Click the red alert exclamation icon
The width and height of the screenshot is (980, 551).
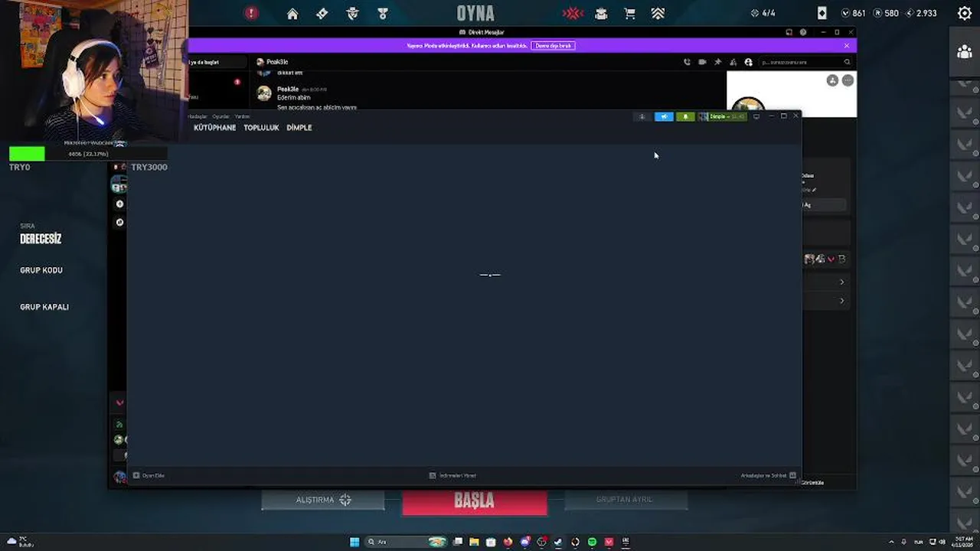251,13
